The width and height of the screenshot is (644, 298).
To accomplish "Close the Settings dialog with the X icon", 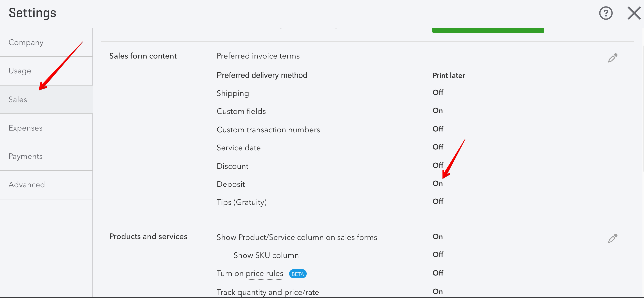I will pyautogui.click(x=634, y=13).
